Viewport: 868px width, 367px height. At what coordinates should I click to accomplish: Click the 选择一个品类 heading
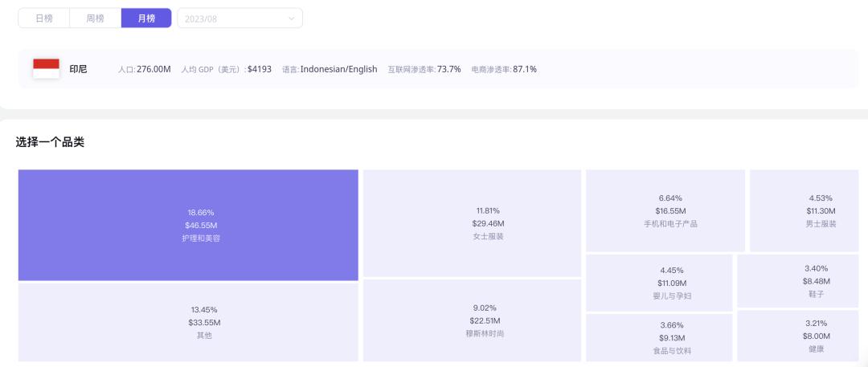(50, 142)
